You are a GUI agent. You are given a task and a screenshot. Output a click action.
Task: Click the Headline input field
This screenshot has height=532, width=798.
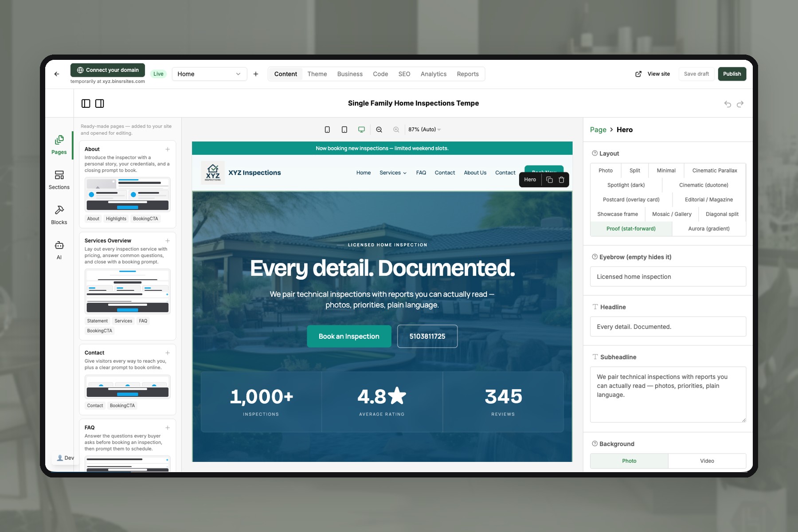pyautogui.click(x=668, y=327)
